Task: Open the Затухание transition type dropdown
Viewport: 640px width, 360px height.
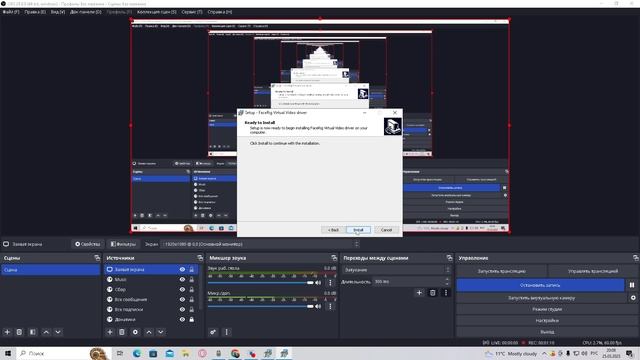Action: coord(396,270)
